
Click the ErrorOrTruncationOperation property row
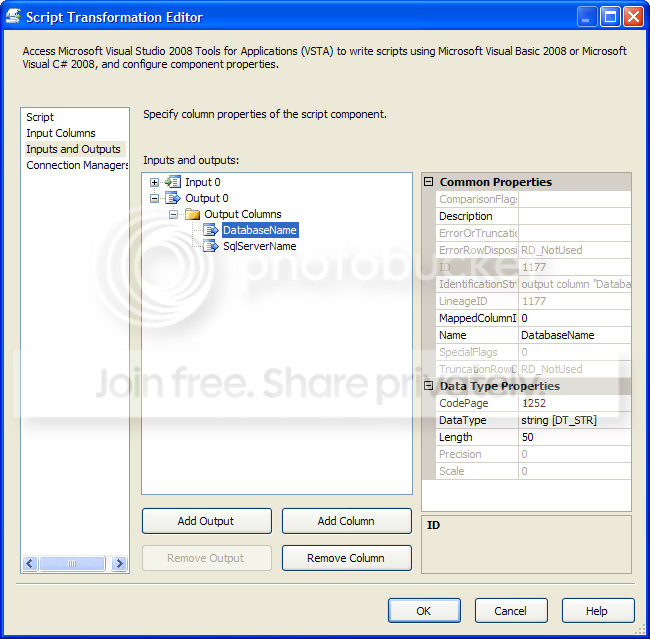pyautogui.click(x=533, y=233)
